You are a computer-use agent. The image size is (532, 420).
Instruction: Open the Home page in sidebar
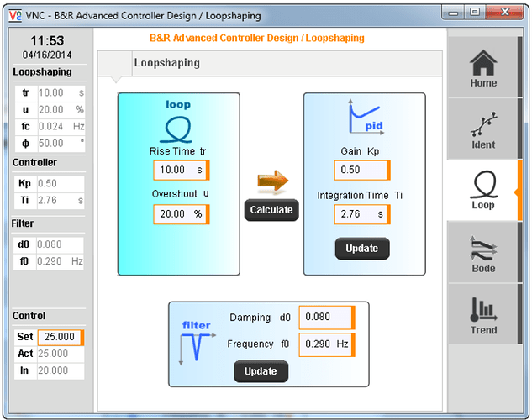click(482, 67)
